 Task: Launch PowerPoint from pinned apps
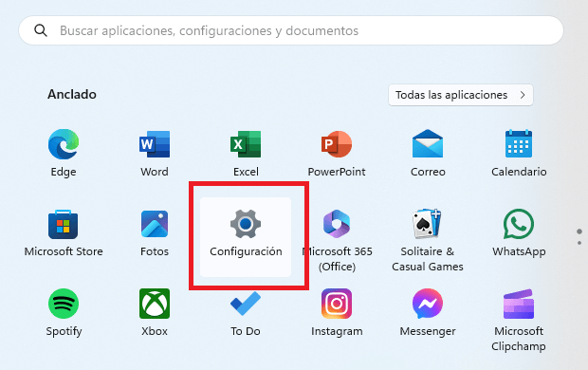coord(337,144)
